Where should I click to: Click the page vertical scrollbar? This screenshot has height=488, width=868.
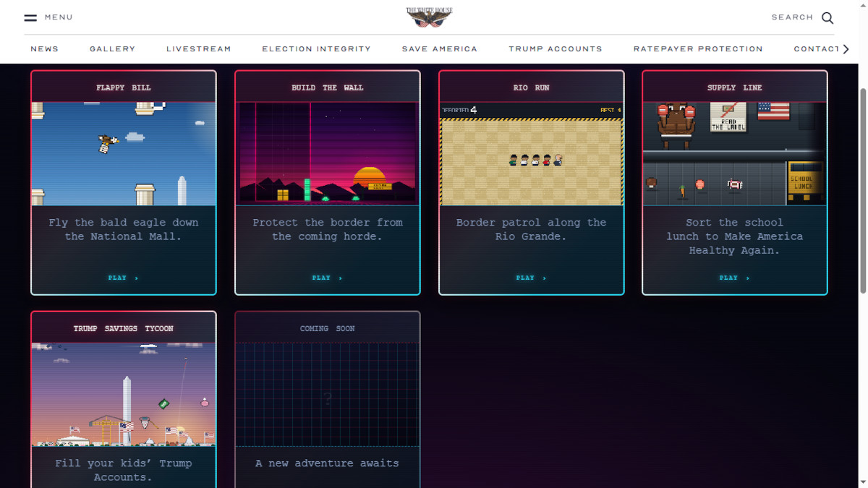(x=862, y=191)
